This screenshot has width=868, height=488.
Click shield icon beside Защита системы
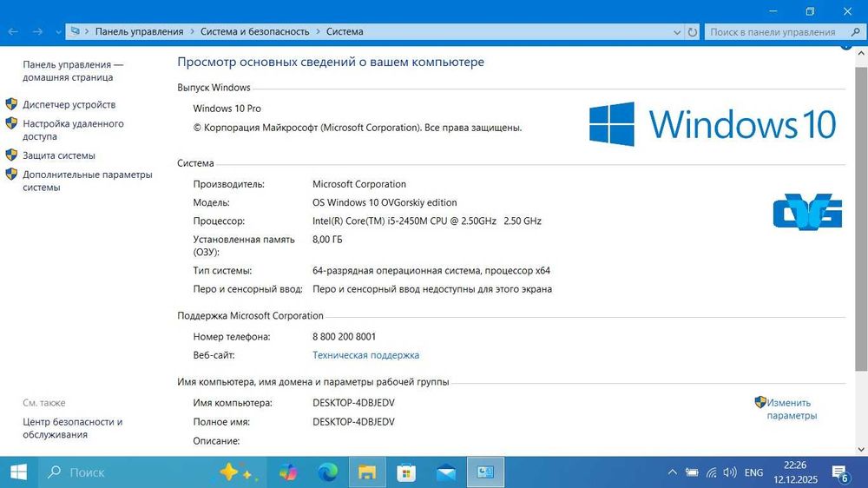click(11, 155)
